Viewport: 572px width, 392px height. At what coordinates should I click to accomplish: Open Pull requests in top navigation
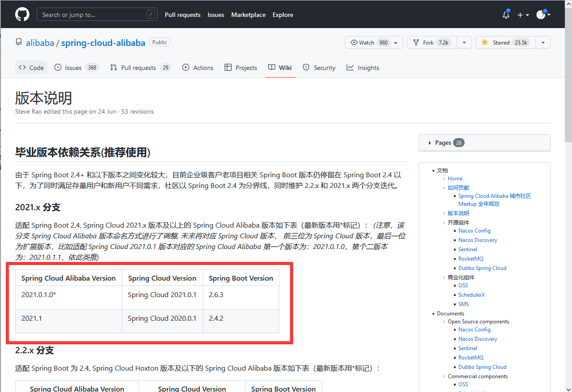(x=183, y=15)
